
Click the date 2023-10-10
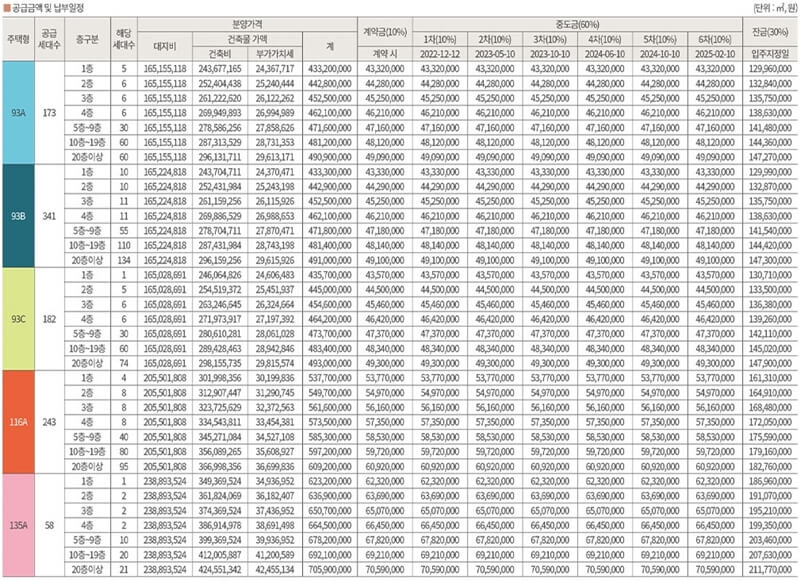pos(550,54)
